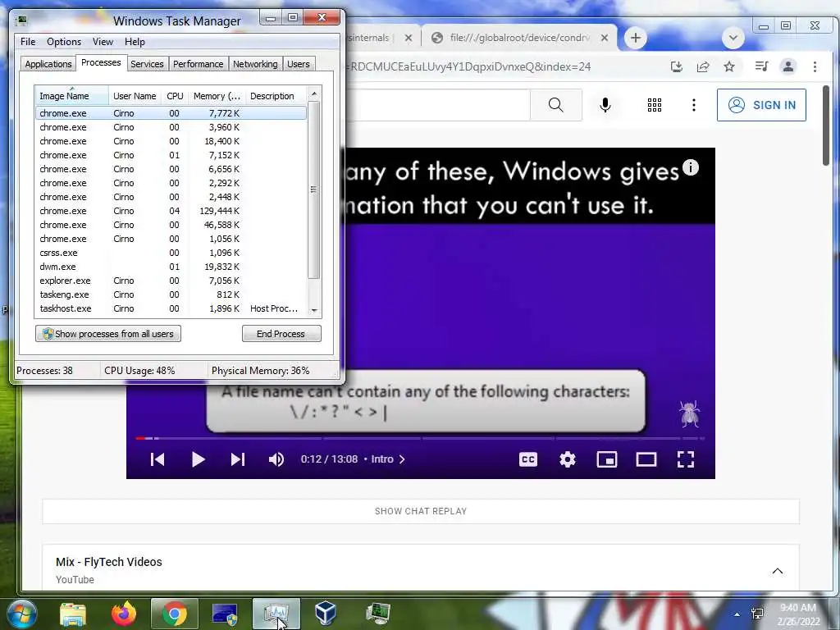
Task: Click the process list scroll up arrow
Action: (x=314, y=94)
